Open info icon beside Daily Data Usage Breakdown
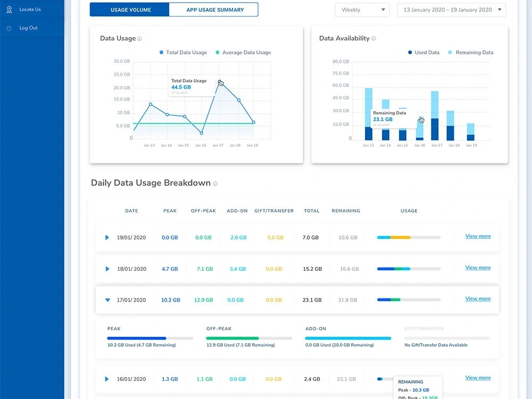 click(x=215, y=184)
